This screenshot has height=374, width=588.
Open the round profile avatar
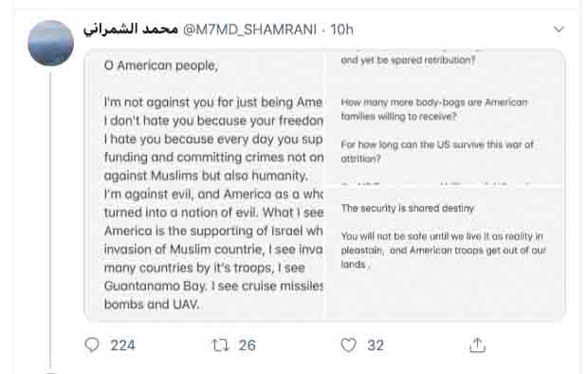tap(50, 43)
